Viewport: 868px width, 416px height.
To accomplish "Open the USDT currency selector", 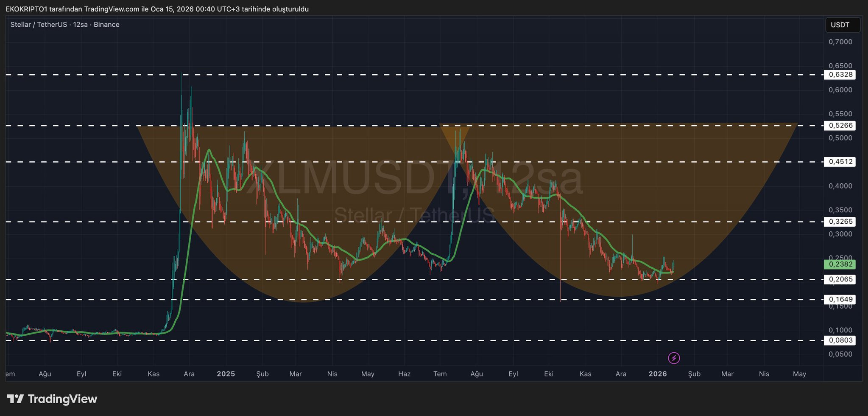I will 842,25.
